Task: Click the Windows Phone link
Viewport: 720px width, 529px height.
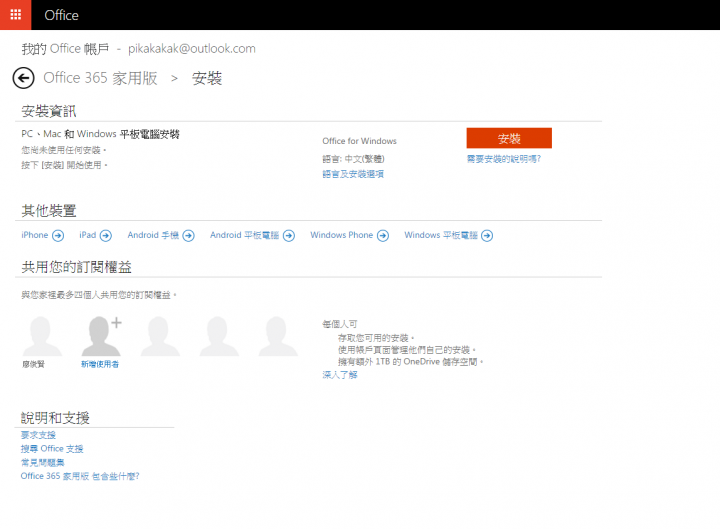Action: coord(342,235)
